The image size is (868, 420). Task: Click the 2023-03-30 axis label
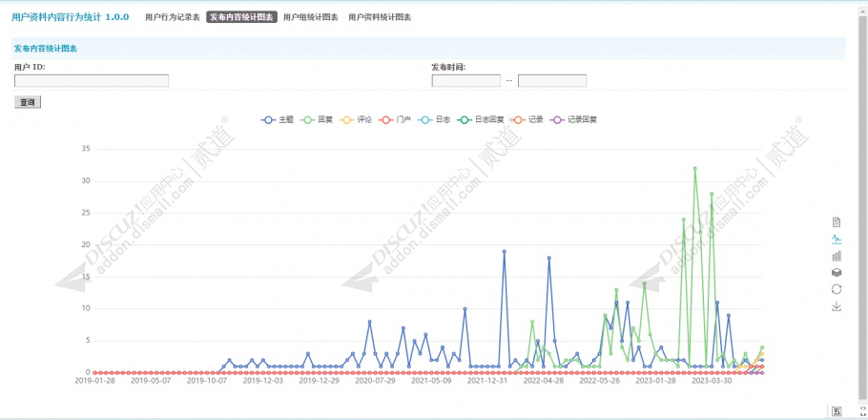712,381
